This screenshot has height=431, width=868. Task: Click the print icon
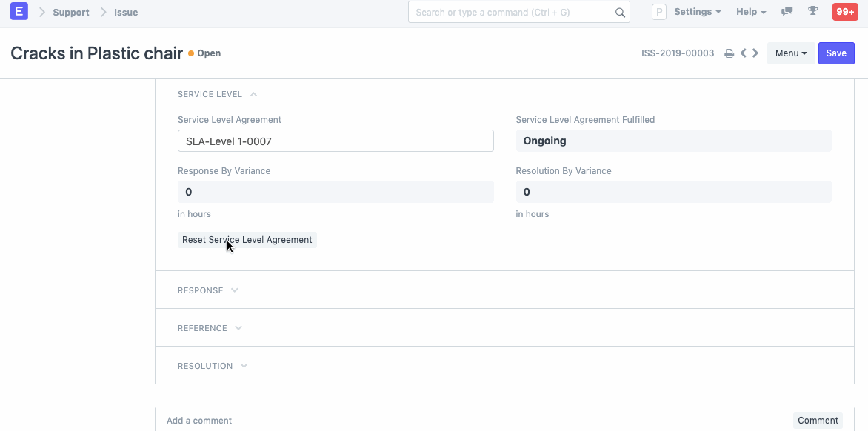point(729,53)
